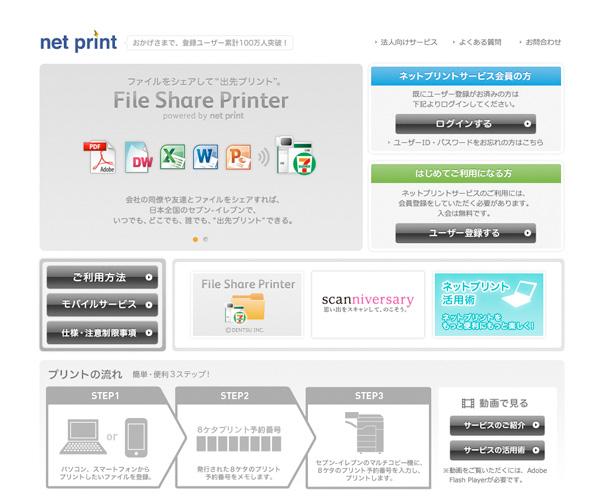600x503 pixels.
Task: Click the ログインする button
Action: 465,124
